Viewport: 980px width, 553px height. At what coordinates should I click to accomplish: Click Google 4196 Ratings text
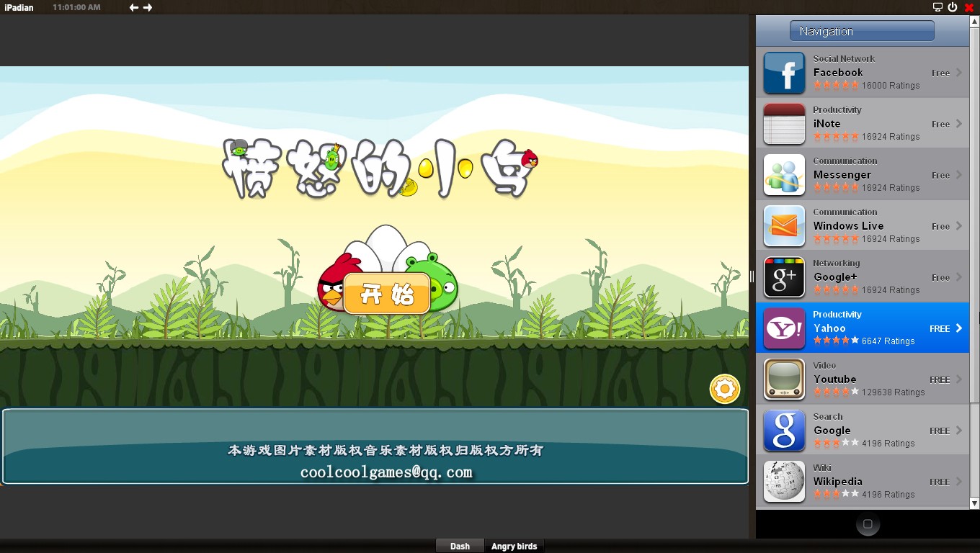888,444
